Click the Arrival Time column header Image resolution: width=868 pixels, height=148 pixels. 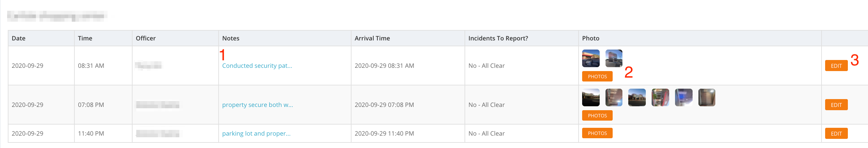pyautogui.click(x=372, y=38)
